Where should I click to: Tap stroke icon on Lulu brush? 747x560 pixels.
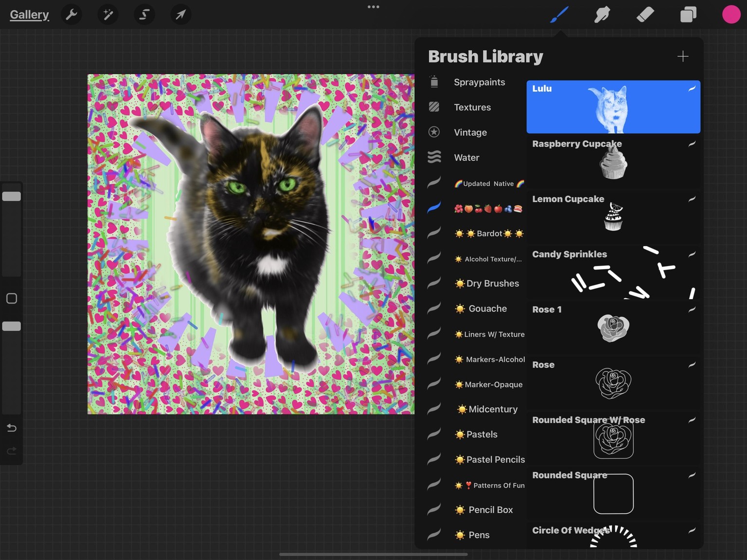click(x=692, y=89)
